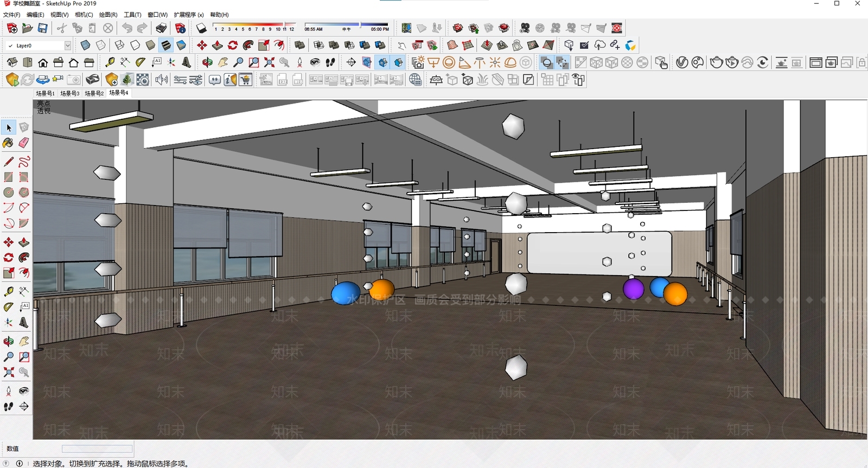The height and width of the screenshot is (468, 868).
Task: Enable Hidden Line face style
Action: [135, 45]
